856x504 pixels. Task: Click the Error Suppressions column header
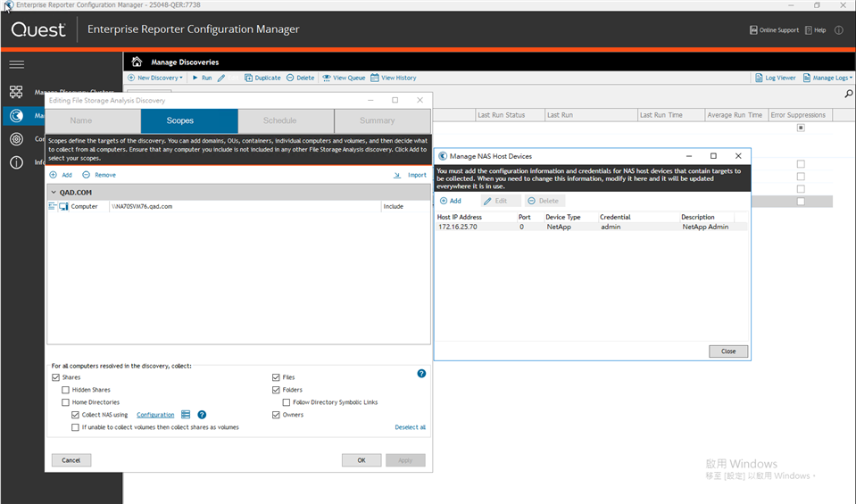click(801, 115)
